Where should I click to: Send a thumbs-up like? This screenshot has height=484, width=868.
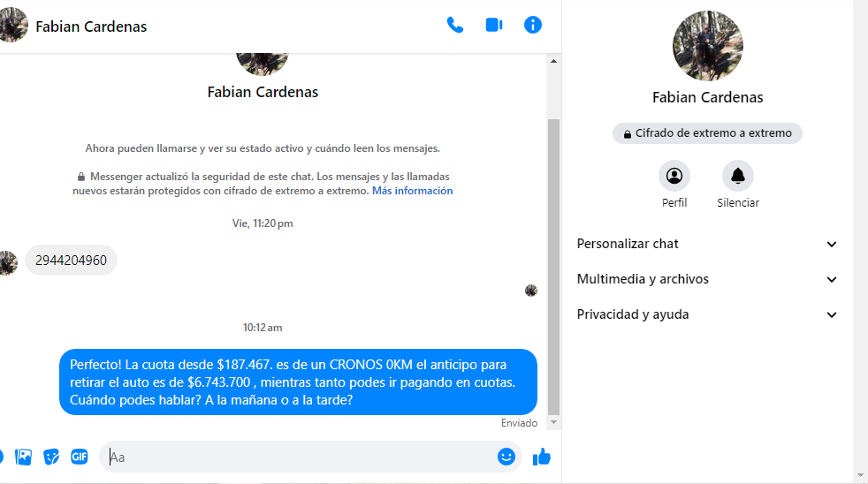tap(541, 457)
